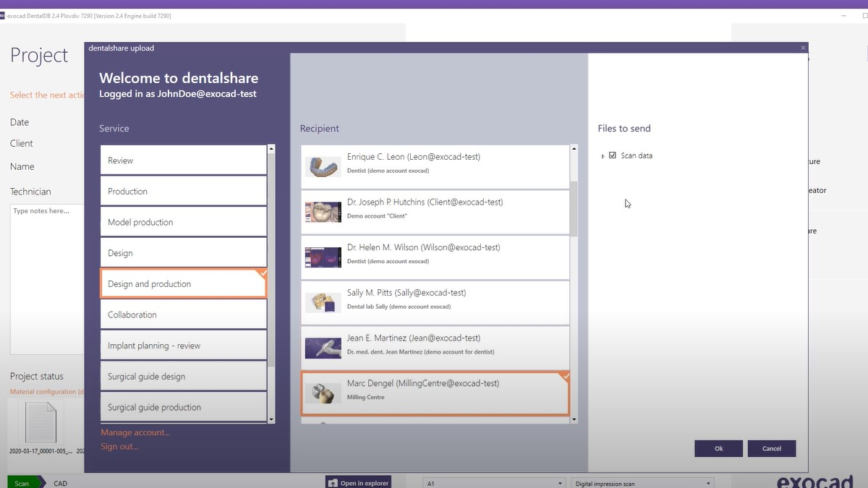Choose recipient Dr. Helen M. Wilson
Viewport: 868px width, 488px height.
(x=435, y=257)
